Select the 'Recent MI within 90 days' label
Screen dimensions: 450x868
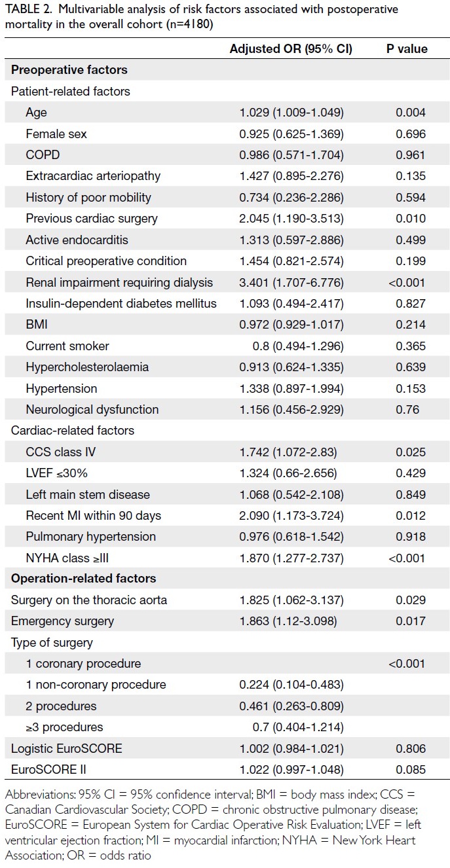pyautogui.click(x=93, y=515)
